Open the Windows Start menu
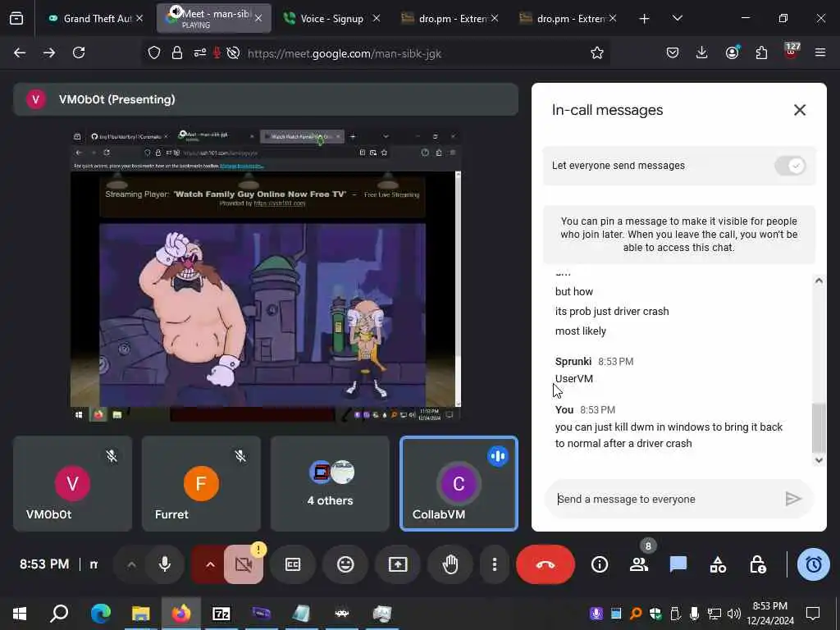The width and height of the screenshot is (840, 630). click(x=20, y=613)
